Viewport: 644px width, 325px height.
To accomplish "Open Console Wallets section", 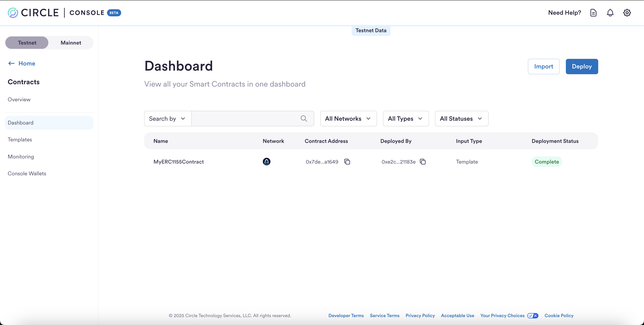I will tap(27, 173).
